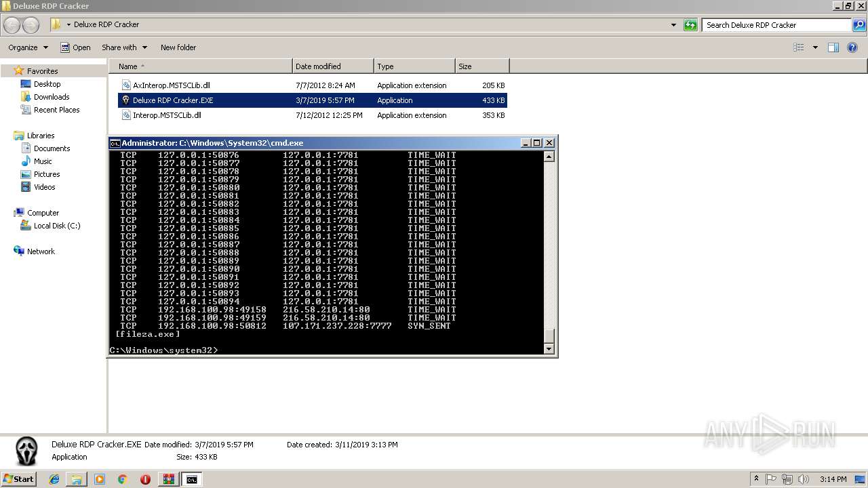The height and width of the screenshot is (488, 868).
Task: Click Deluxe RDP Cracker breadcrumb in address bar
Action: [106, 24]
